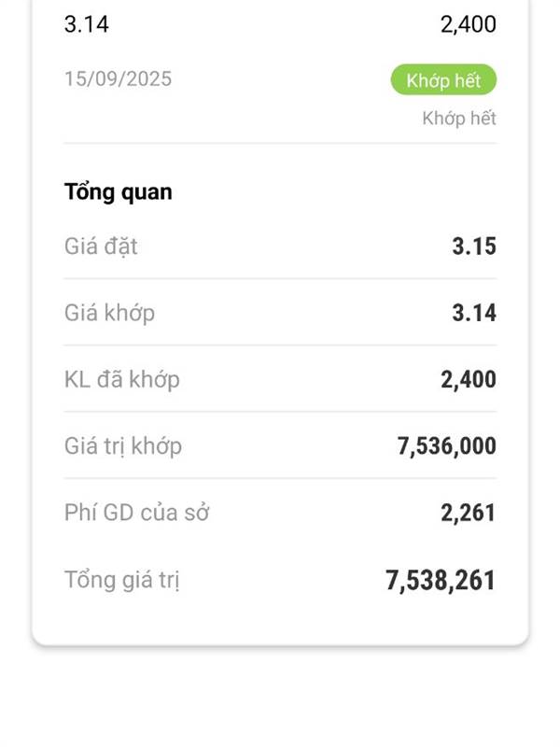Tap the 2,400 quantity above the green badge
560x747 pixels.
click(468, 24)
